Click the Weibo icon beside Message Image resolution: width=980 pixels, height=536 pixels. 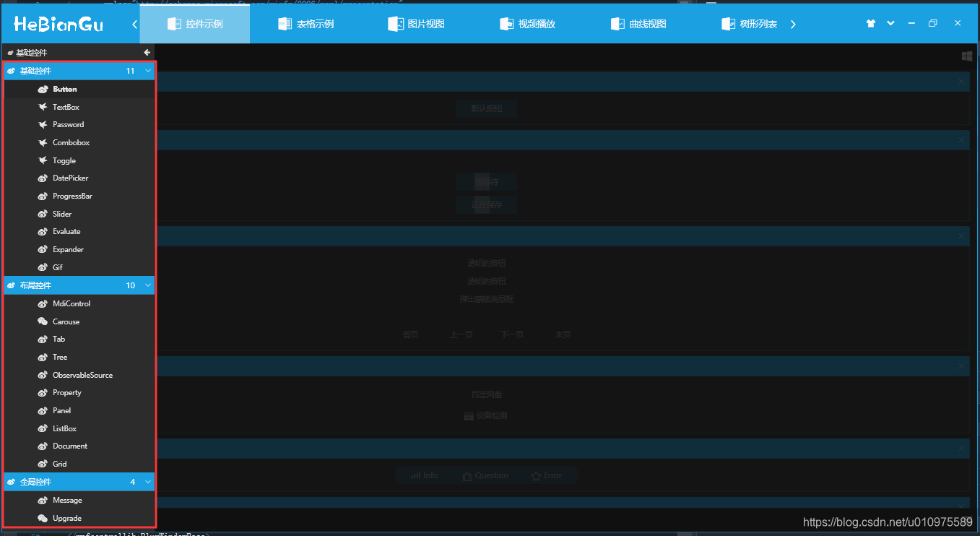(43, 500)
